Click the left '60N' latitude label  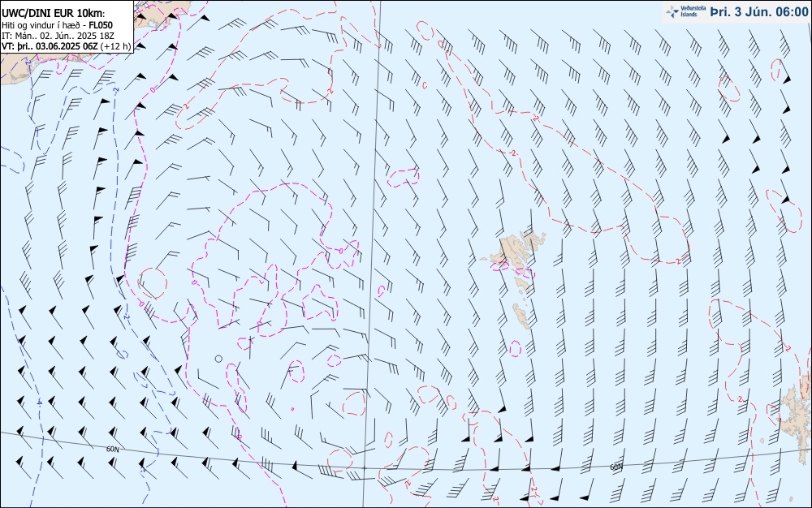tap(113, 449)
